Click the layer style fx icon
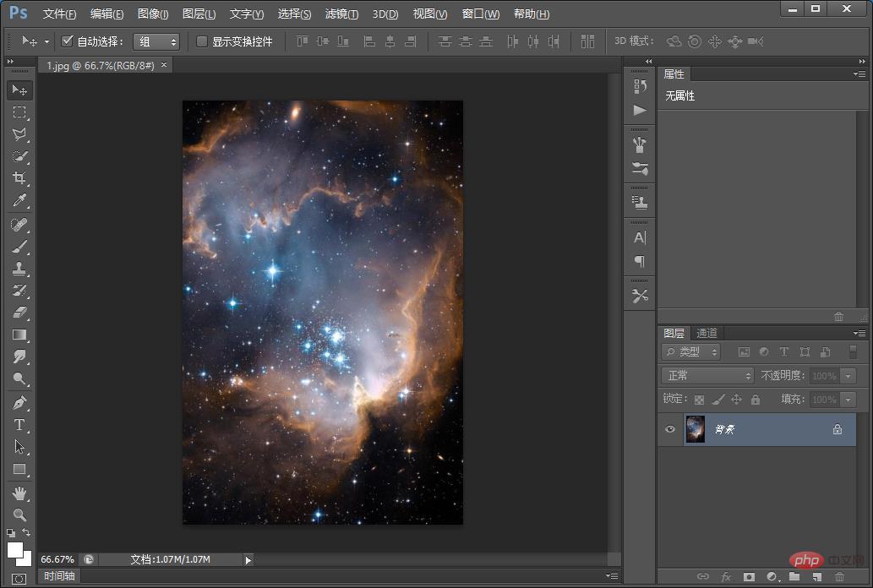Viewport: 873px width, 588px height. [726, 577]
